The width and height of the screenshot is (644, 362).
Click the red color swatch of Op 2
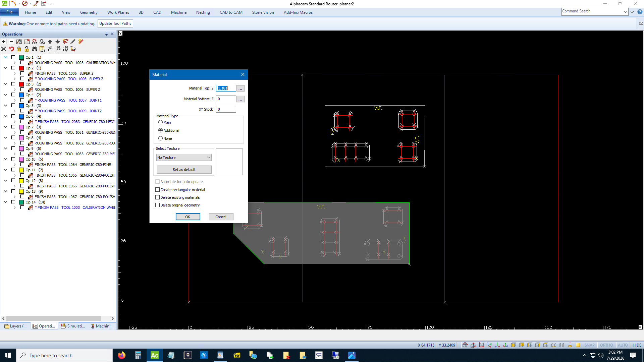point(21,68)
